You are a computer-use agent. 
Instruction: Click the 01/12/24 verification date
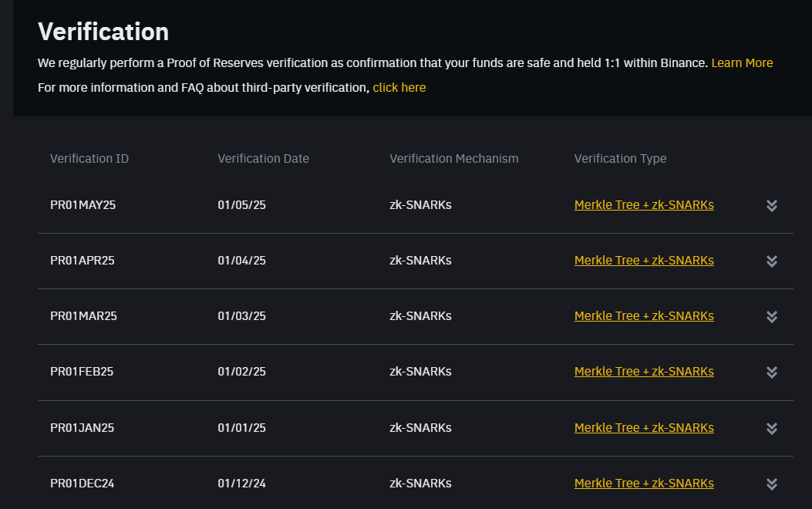[x=241, y=484]
